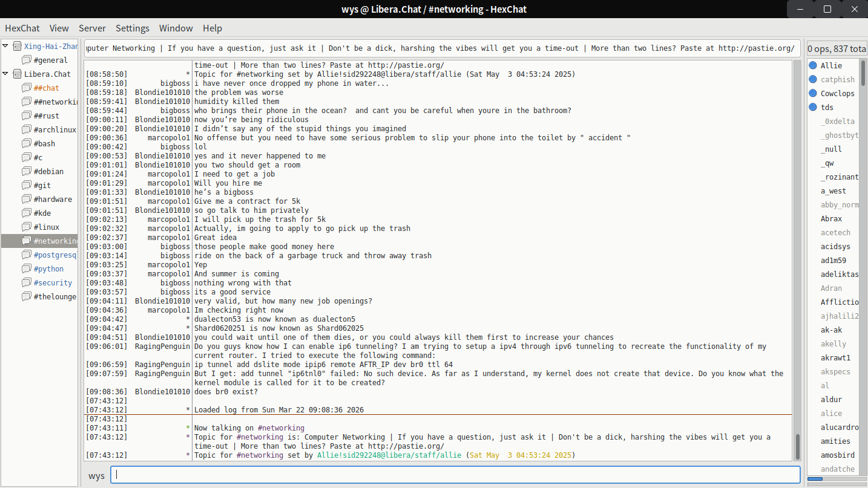Choose the channel icon for #bash
The image size is (868, 488).
[26, 143]
